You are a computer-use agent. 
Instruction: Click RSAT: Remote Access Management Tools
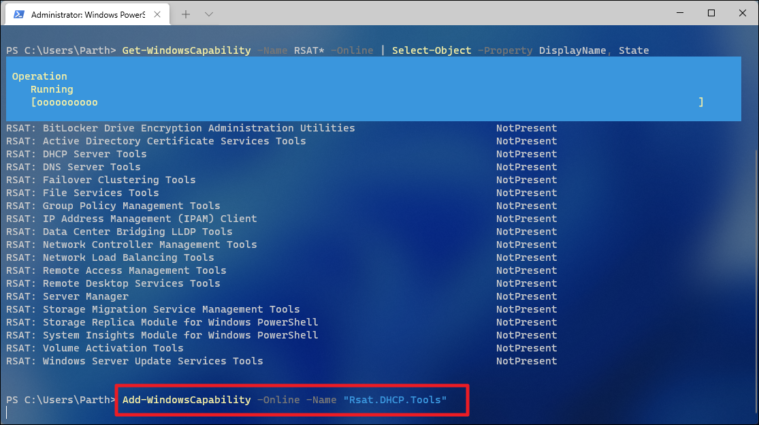(x=116, y=271)
